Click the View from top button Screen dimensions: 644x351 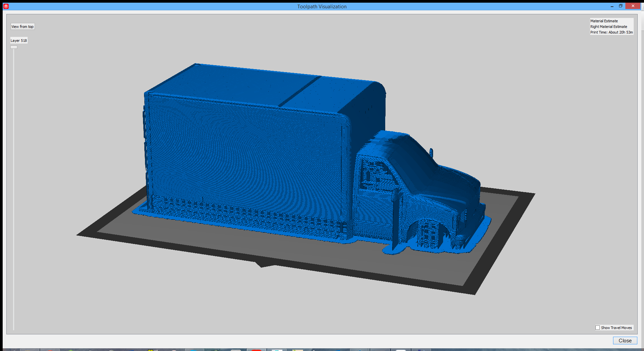pyautogui.click(x=23, y=27)
